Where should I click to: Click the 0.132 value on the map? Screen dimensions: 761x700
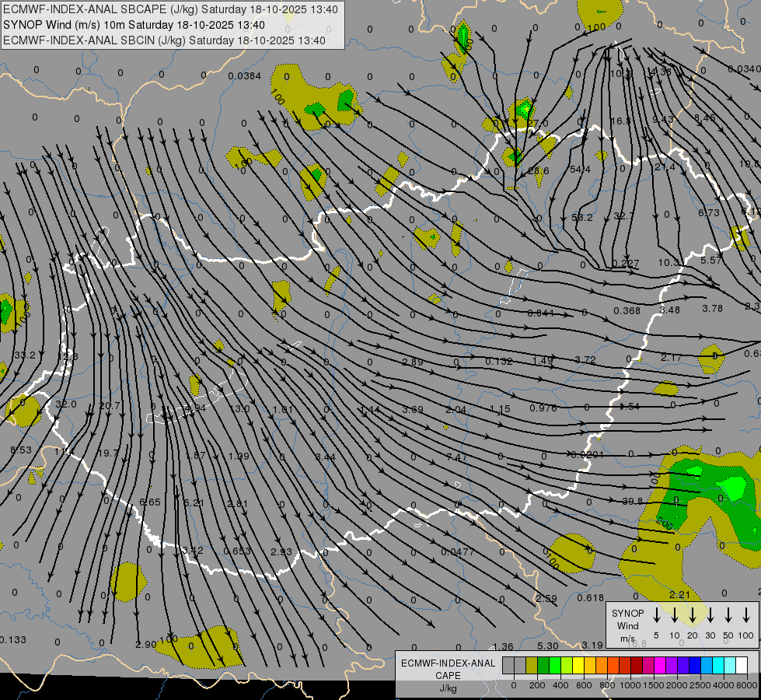pyautogui.click(x=499, y=361)
